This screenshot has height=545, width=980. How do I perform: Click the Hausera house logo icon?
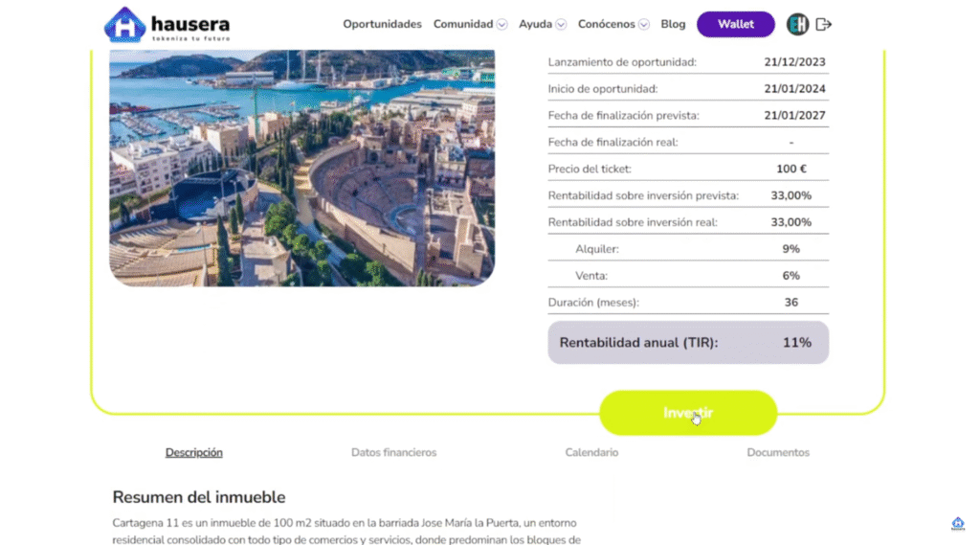[x=123, y=25]
